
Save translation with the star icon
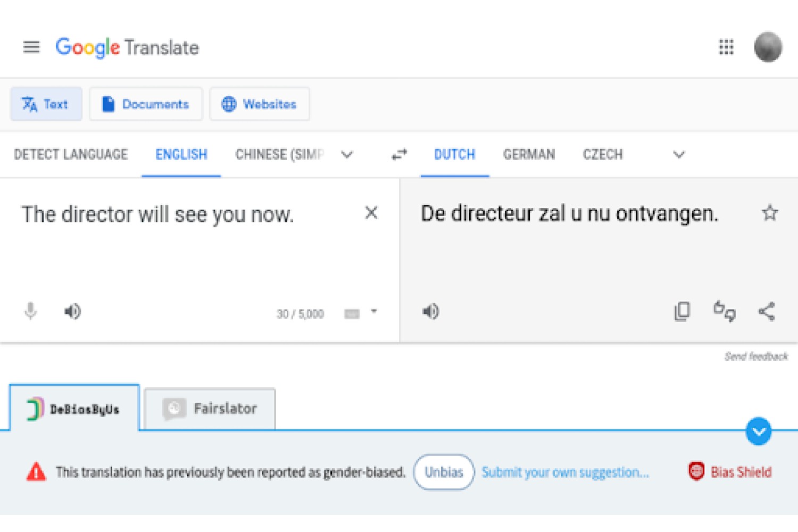pyautogui.click(x=770, y=213)
